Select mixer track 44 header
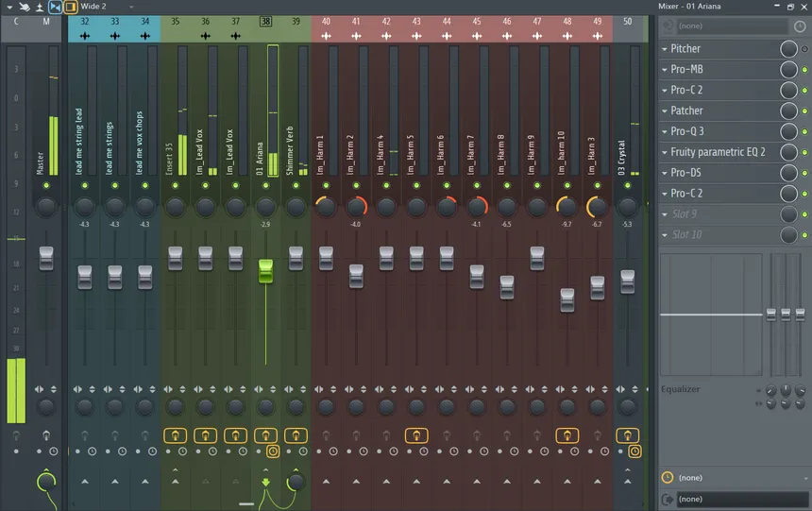This screenshot has width=812, height=511. [447, 21]
